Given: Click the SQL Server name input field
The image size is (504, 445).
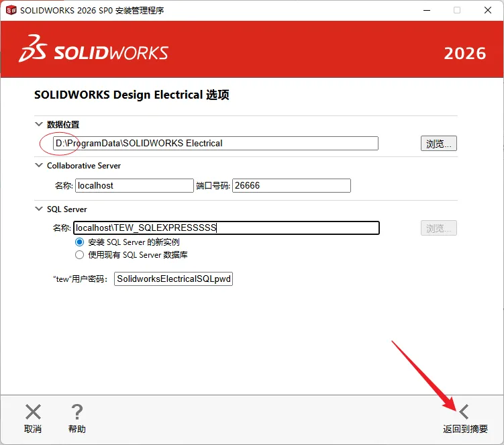Looking at the screenshot, I should 226,228.
